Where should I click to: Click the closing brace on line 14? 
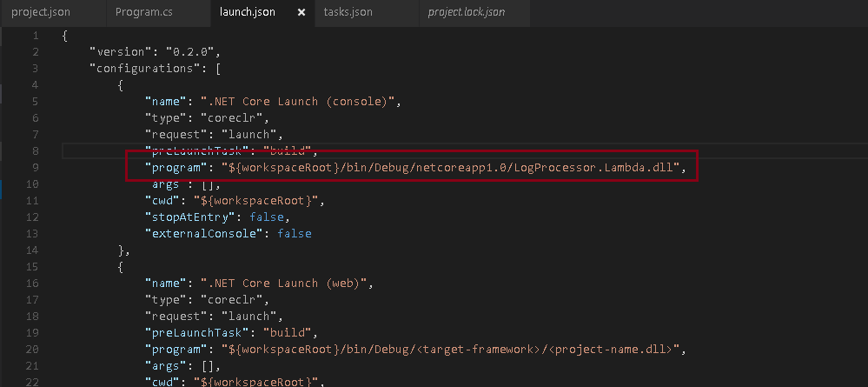pos(121,250)
